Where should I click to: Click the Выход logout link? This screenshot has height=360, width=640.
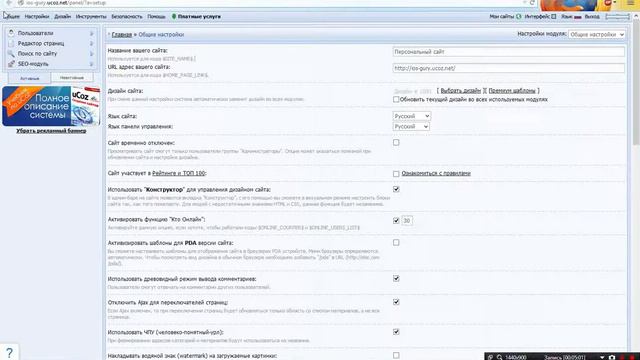(592, 17)
